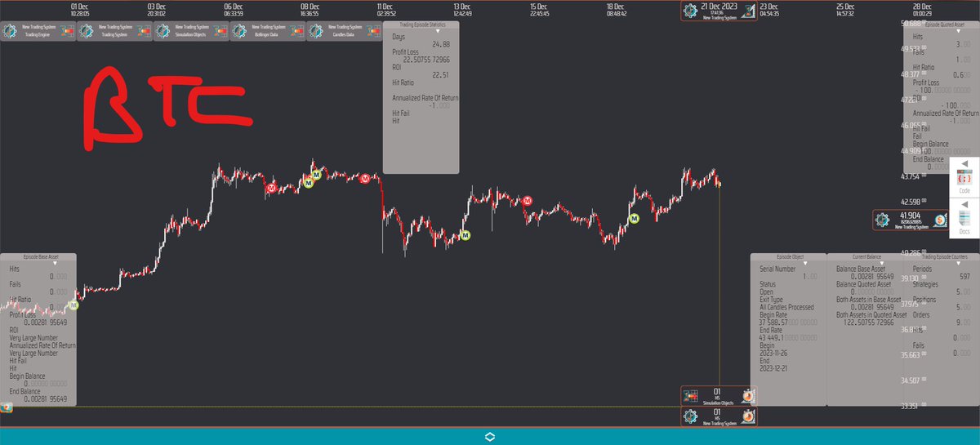The width and height of the screenshot is (980, 445).
Task: Click the candle icon on the top Simulation Objects layer
Action: (x=220, y=31)
